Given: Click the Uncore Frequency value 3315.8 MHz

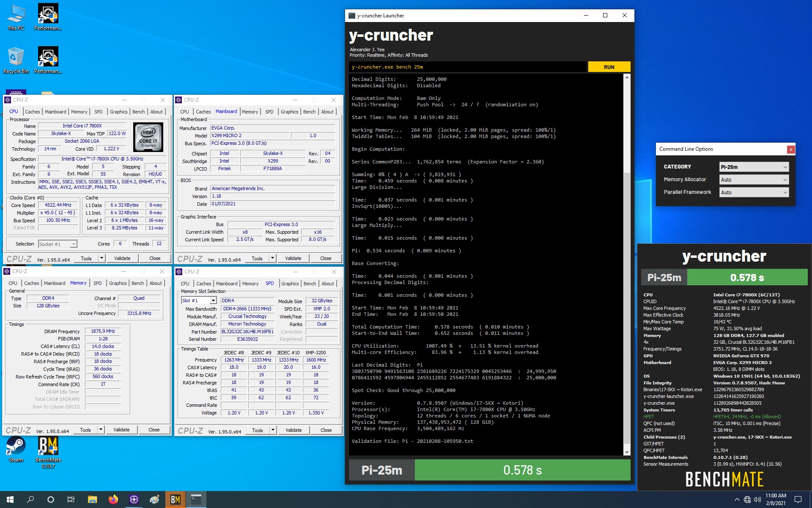Looking at the screenshot, I should click(x=139, y=313).
